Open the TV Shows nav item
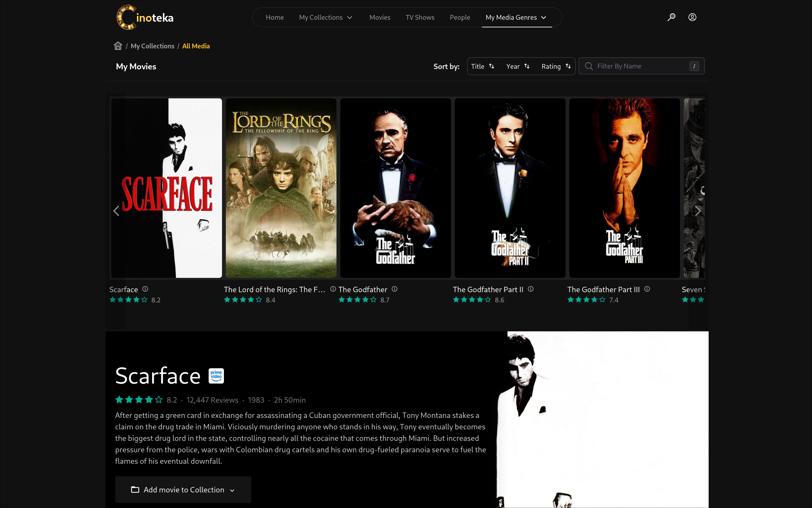This screenshot has height=508, width=812. tap(420, 17)
